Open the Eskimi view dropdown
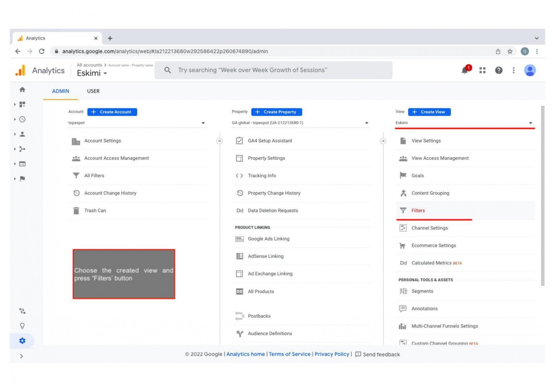The image size is (555, 392). (464, 123)
